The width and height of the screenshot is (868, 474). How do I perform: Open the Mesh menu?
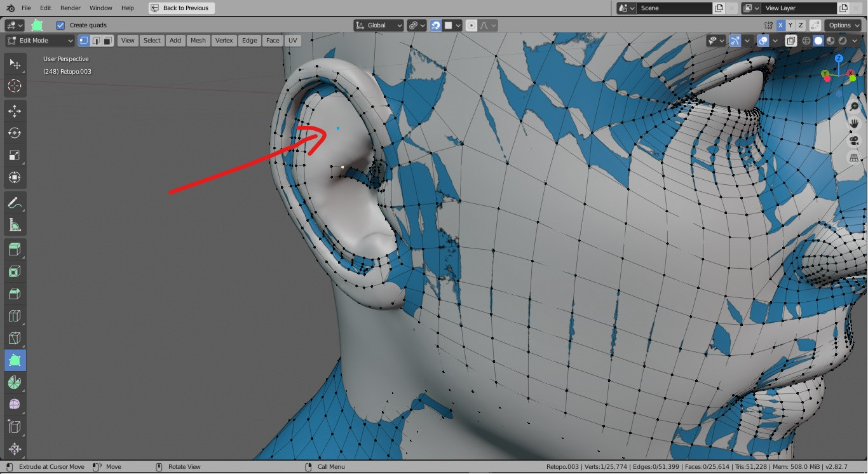[198, 41]
